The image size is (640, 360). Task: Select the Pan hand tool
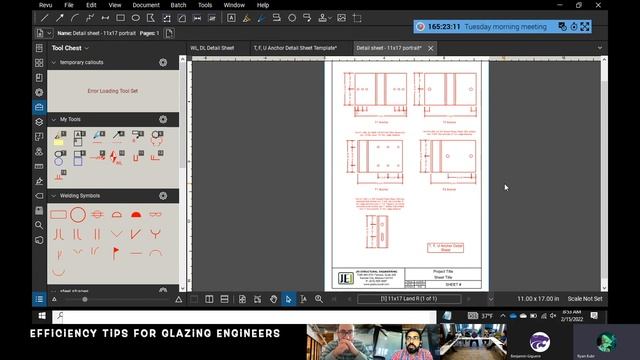273,299
